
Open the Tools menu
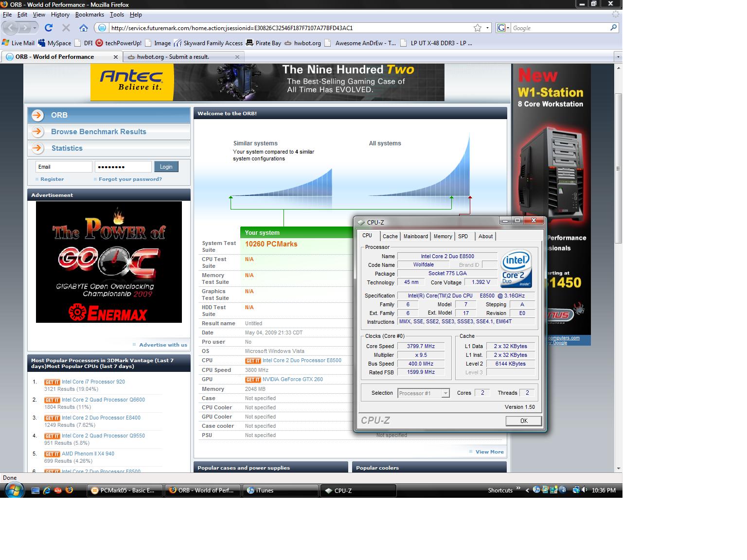(x=117, y=15)
